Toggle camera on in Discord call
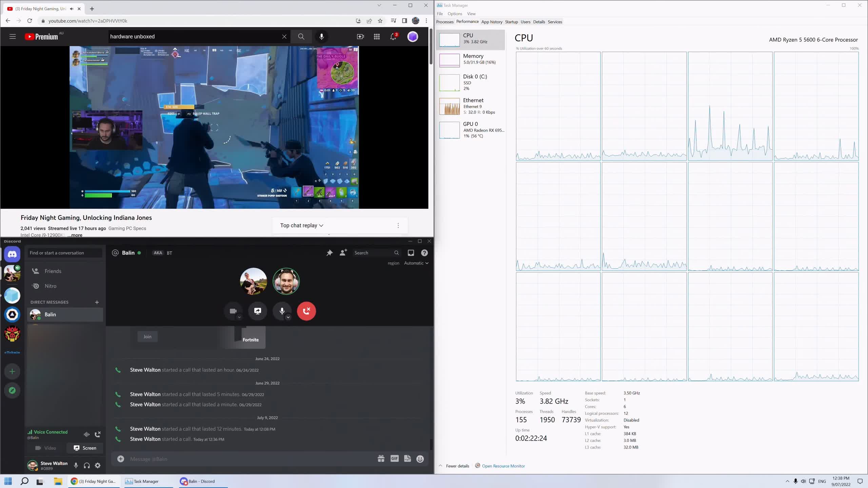 [233, 311]
